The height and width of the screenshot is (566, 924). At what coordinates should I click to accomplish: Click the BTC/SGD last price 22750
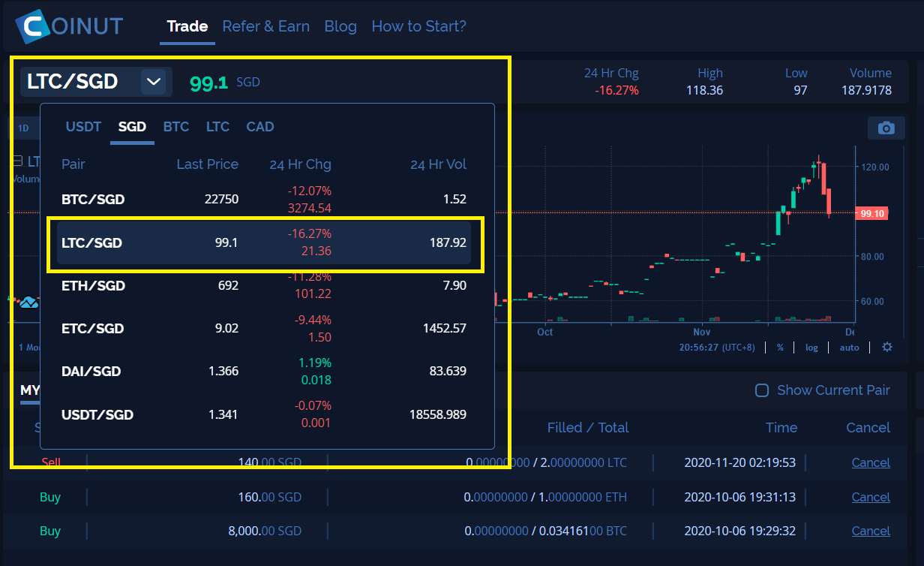click(x=221, y=200)
